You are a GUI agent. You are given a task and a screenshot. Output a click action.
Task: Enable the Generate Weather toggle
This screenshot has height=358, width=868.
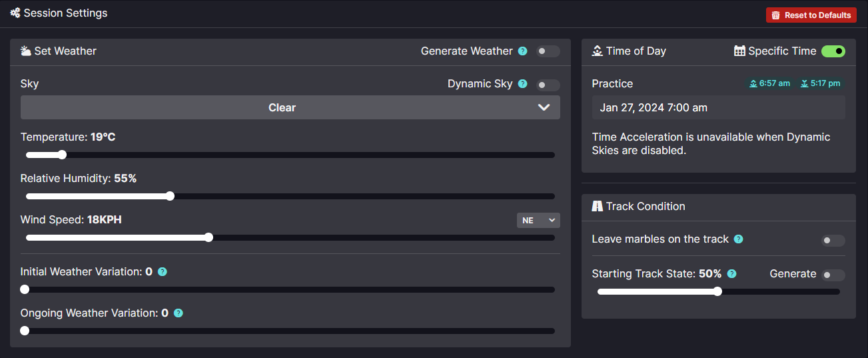point(548,51)
